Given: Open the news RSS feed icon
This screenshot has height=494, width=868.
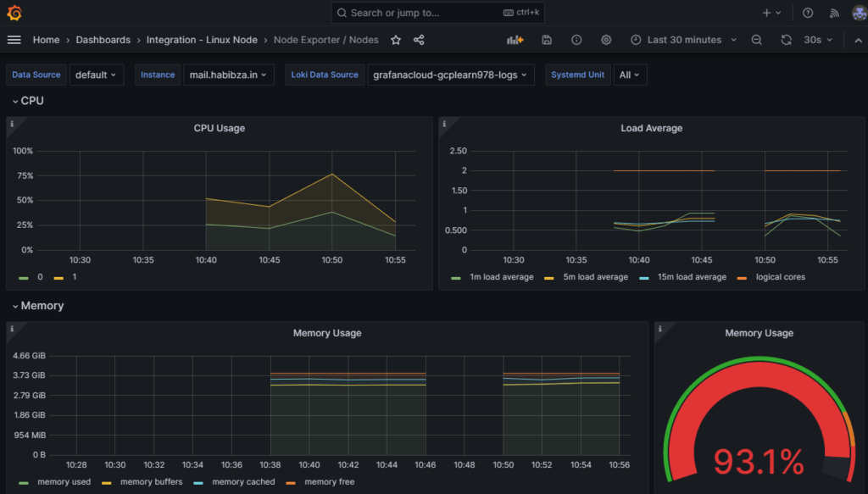Looking at the screenshot, I should 834,13.
